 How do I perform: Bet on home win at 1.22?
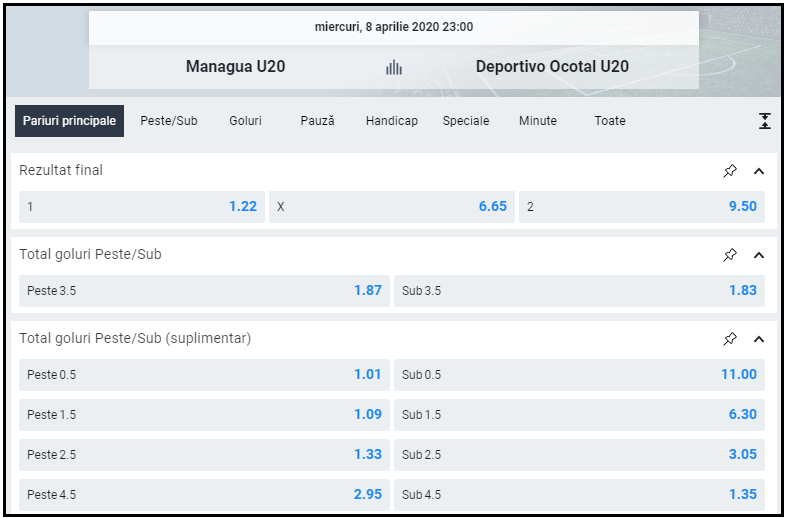click(142, 207)
